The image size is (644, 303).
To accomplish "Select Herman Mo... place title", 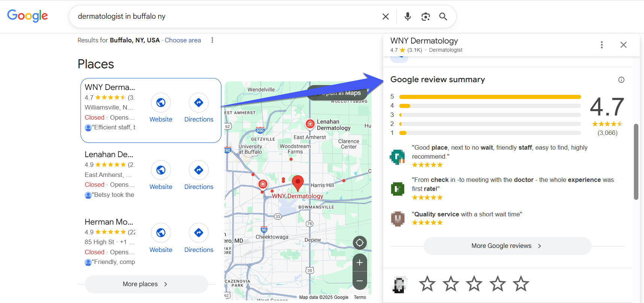I will coord(109,222).
